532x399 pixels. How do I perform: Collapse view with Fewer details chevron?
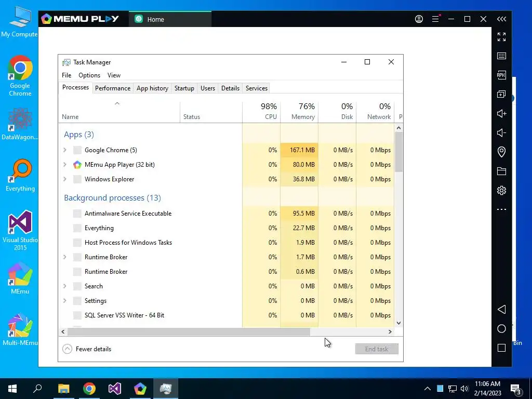[67, 349]
